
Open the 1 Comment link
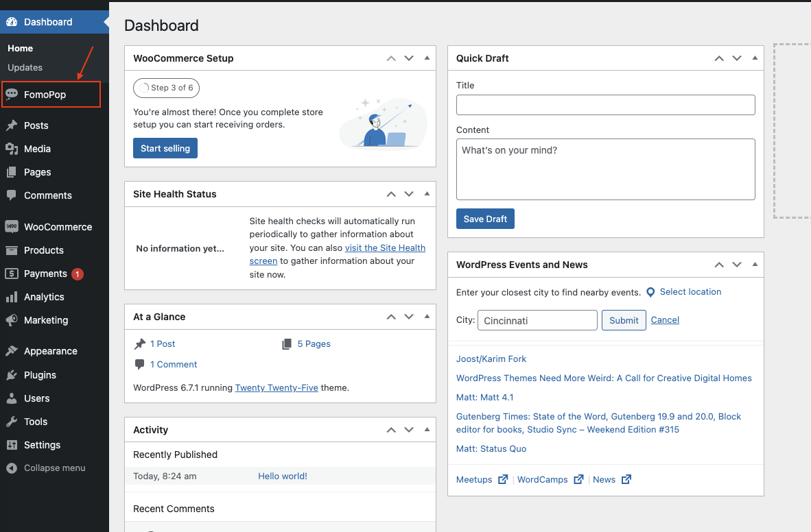174,365
